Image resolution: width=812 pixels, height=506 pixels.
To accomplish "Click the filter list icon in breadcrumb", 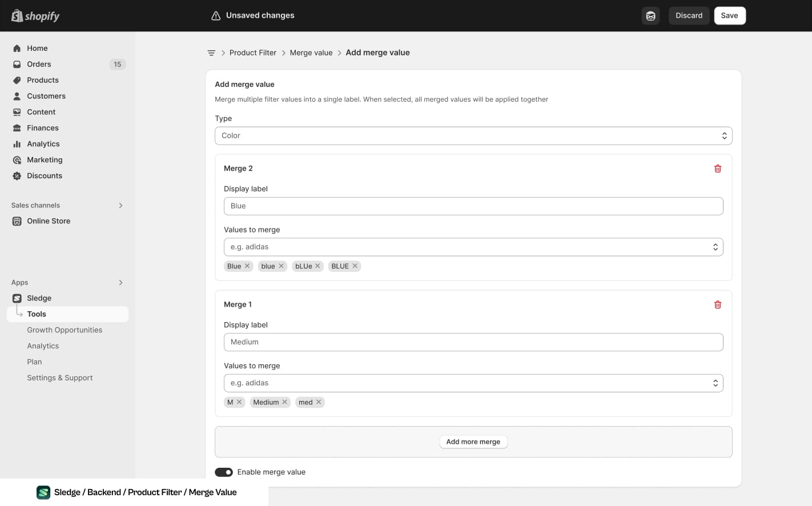I will (x=211, y=53).
